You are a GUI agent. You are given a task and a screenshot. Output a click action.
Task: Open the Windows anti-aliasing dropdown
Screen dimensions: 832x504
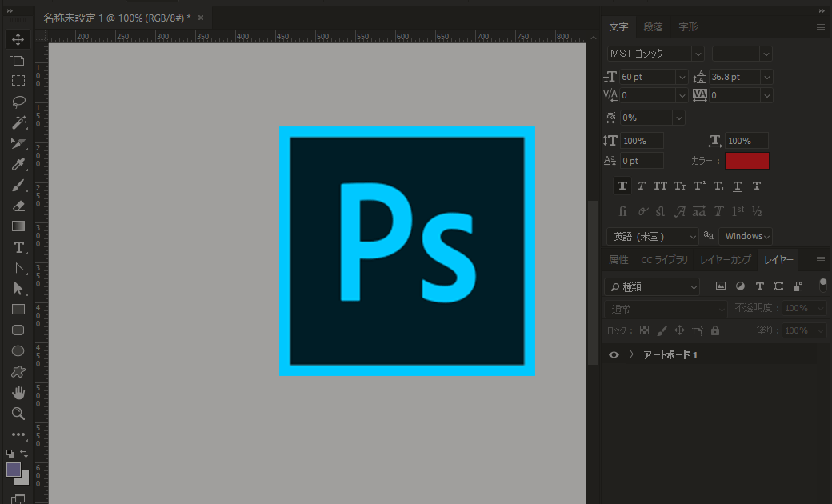pyautogui.click(x=746, y=236)
